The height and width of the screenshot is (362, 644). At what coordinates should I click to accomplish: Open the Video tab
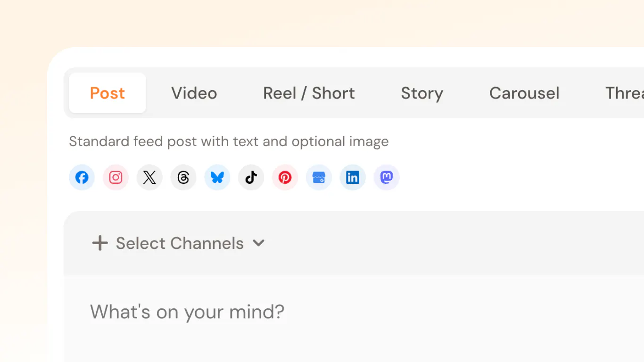[194, 93]
